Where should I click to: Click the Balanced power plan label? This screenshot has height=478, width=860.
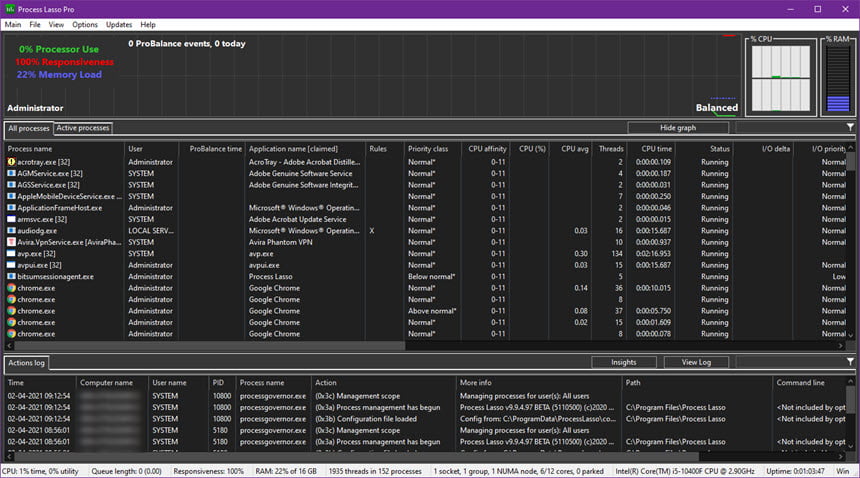tap(717, 107)
